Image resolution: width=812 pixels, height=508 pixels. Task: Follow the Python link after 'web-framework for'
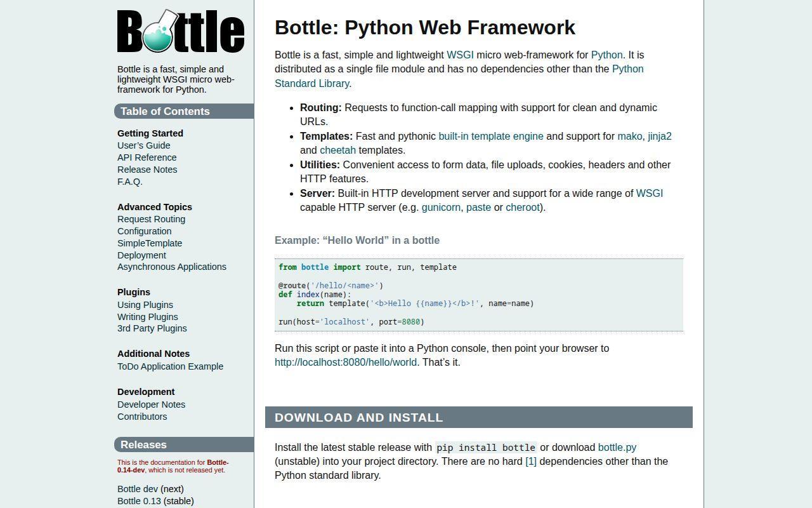tap(607, 55)
